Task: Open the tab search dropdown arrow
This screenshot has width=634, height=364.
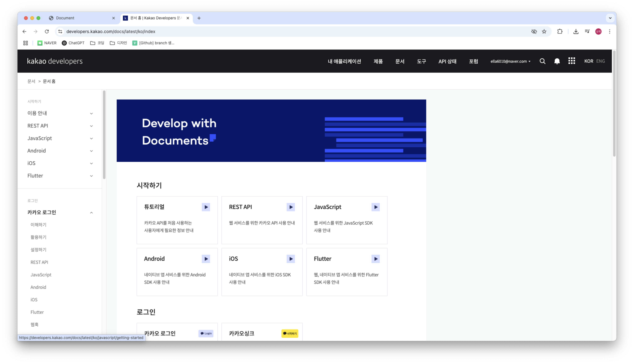Action: tap(610, 18)
